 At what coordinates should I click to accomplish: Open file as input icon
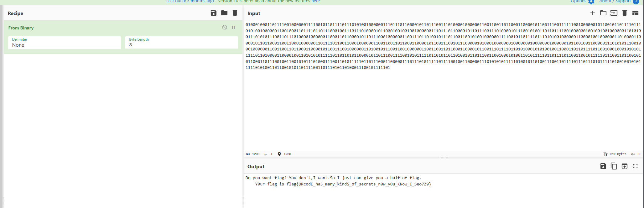(x=614, y=13)
